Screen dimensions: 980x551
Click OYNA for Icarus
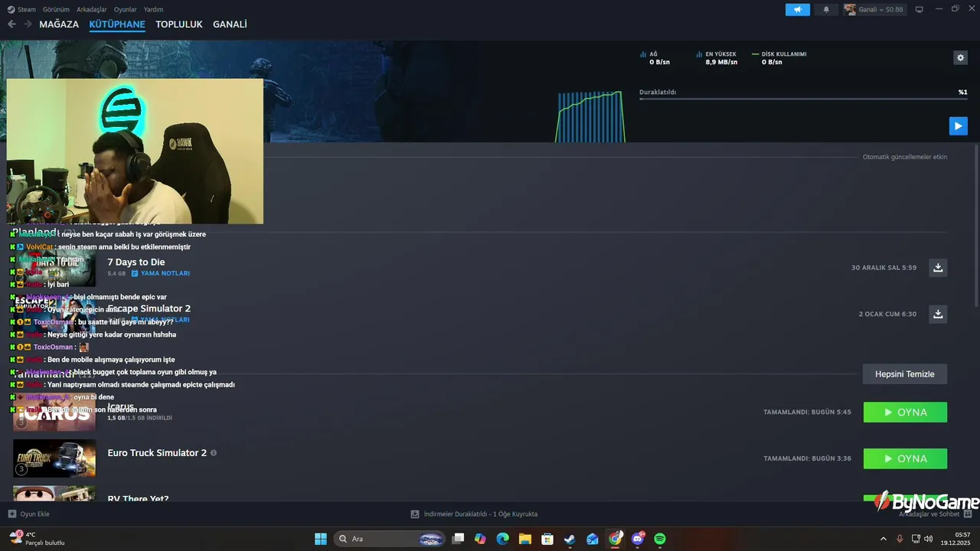905,412
